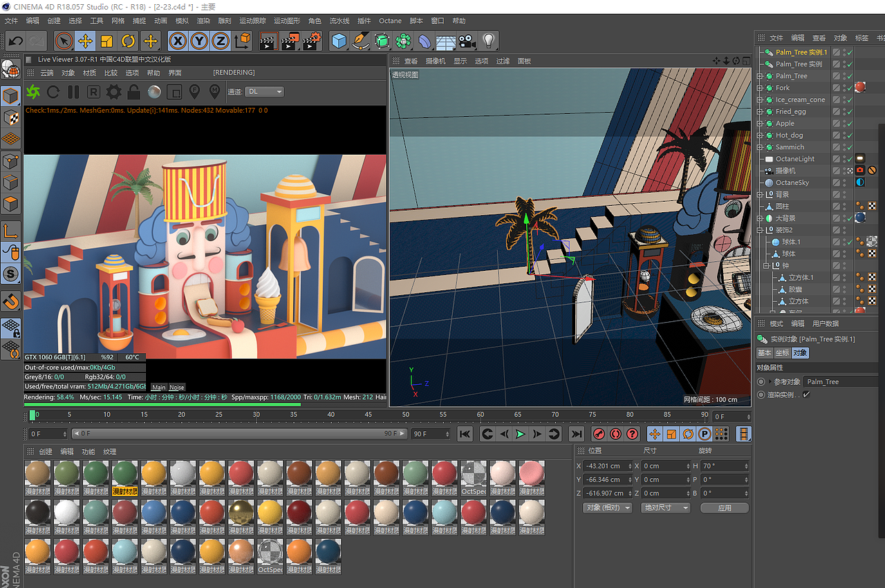The image size is (885, 588).
Task: Play the animation forward
Action: pyautogui.click(x=520, y=434)
